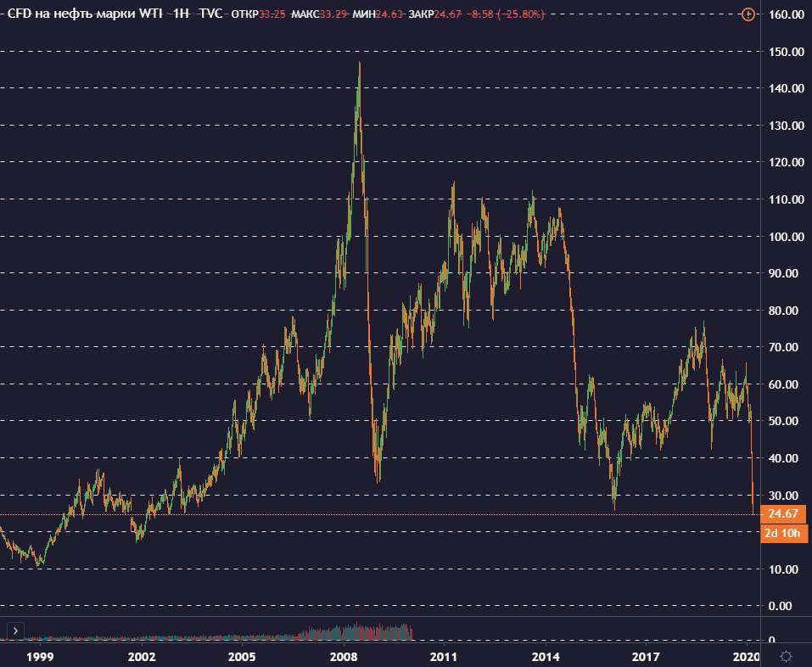The width and height of the screenshot is (812, 667).
Task: Click the 80.00 price axis label
Action: (783, 311)
